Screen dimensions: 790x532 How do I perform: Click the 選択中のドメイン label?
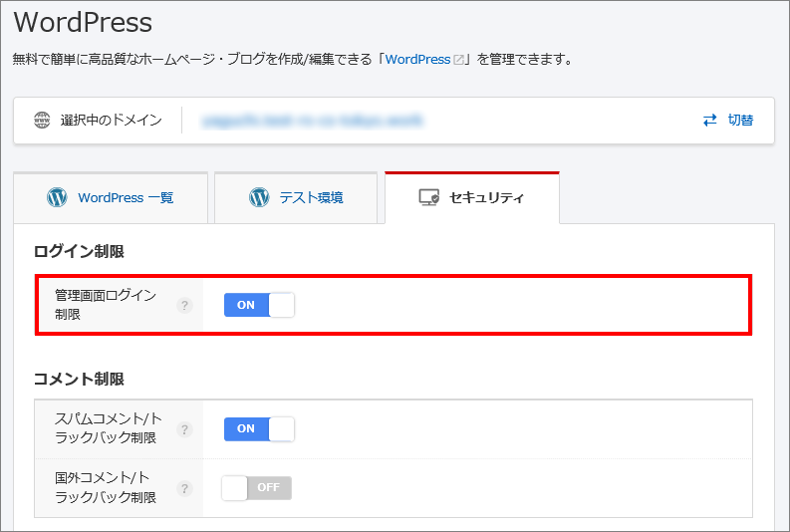[x=112, y=120]
